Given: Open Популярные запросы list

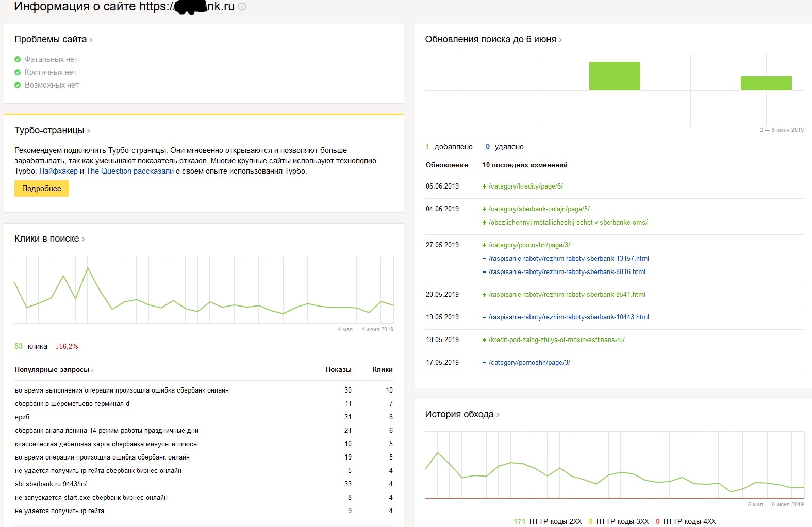Looking at the screenshot, I should (x=54, y=369).
